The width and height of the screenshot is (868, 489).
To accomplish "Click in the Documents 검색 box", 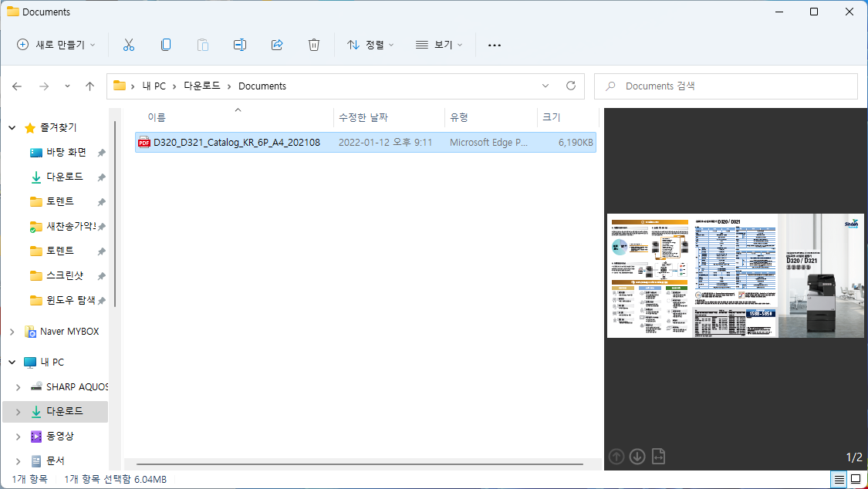I will 726,86.
